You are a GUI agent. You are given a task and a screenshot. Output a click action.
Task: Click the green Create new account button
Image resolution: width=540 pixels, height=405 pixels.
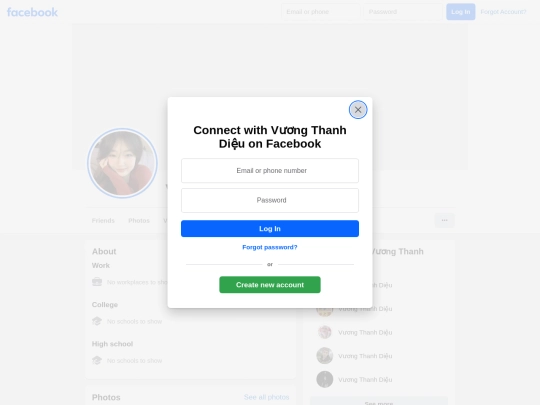click(x=270, y=285)
